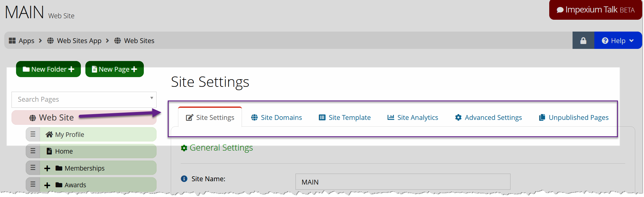Click the Memberships row handle icon
Screen dimensions: 644x197
tap(33, 168)
